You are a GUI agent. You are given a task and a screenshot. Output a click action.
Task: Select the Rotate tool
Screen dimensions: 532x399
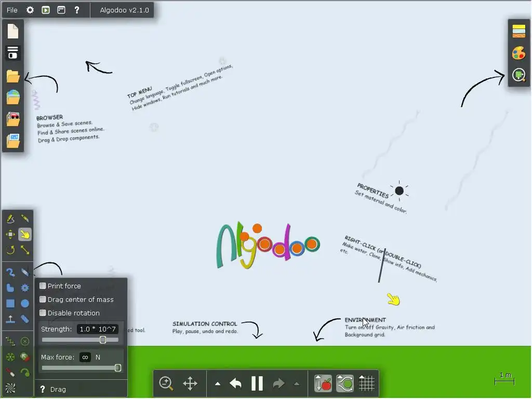tap(10, 250)
